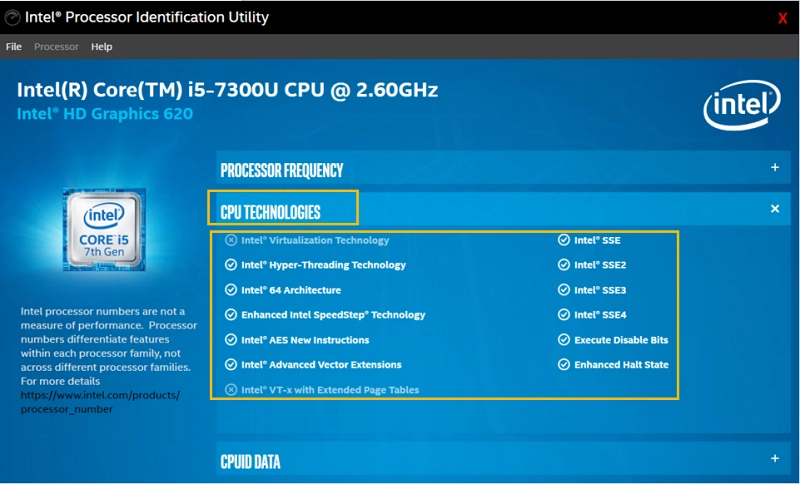Click the Intel Core i5-7300U CPU heading
This screenshot has height=484, width=800.
point(228,90)
